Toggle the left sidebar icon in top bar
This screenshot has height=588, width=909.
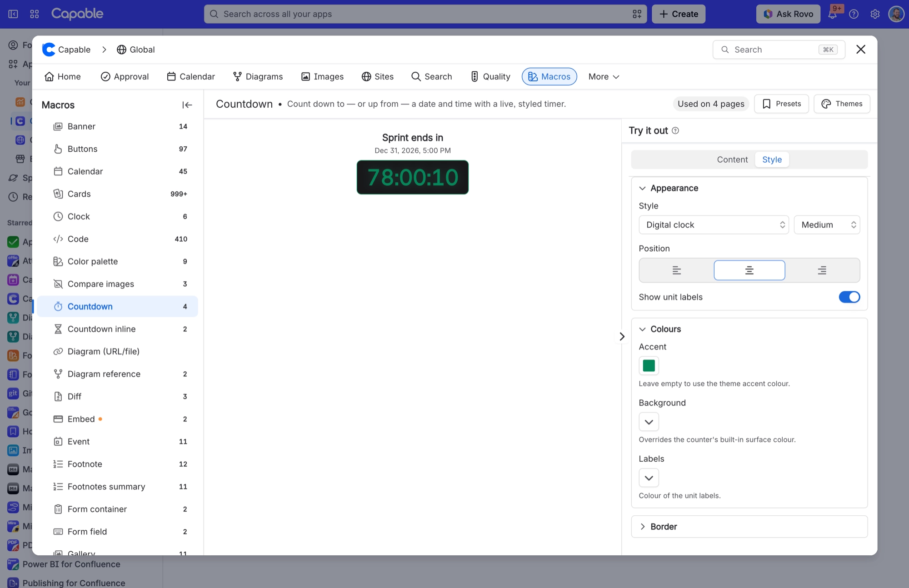click(13, 14)
